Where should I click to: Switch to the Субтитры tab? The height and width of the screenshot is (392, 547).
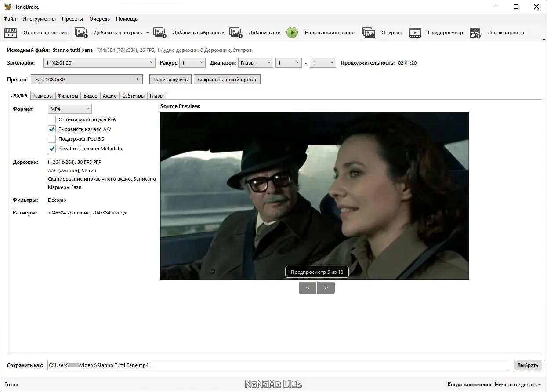point(134,96)
